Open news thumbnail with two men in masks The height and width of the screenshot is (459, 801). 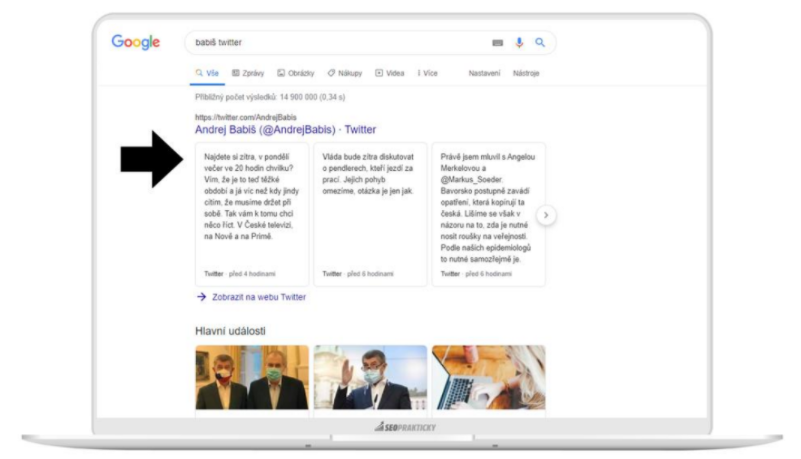[252, 377]
